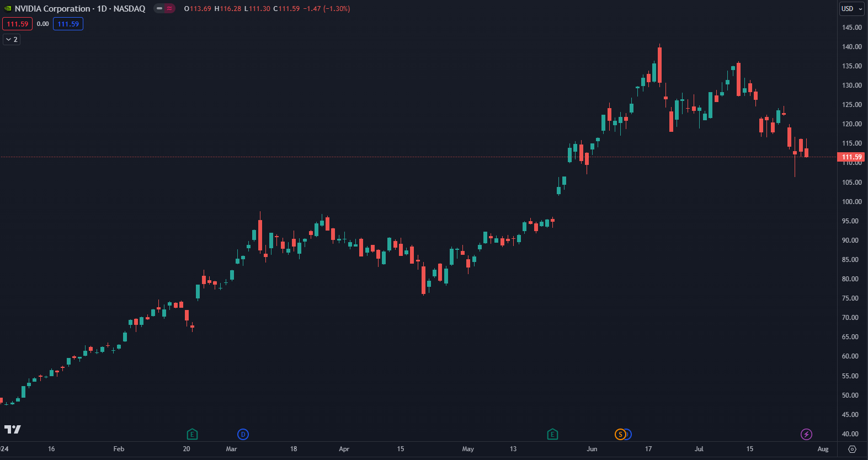Image resolution: width=868 pixels, height=460 pixels.
Task: Click the Apr label on the time axis
Action: (x=344, y=449)
